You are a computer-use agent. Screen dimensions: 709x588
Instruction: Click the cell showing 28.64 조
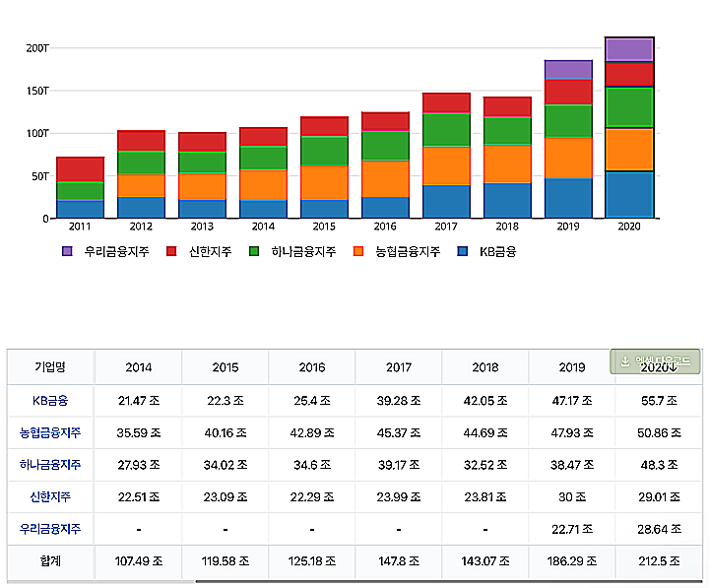[659, 529]
